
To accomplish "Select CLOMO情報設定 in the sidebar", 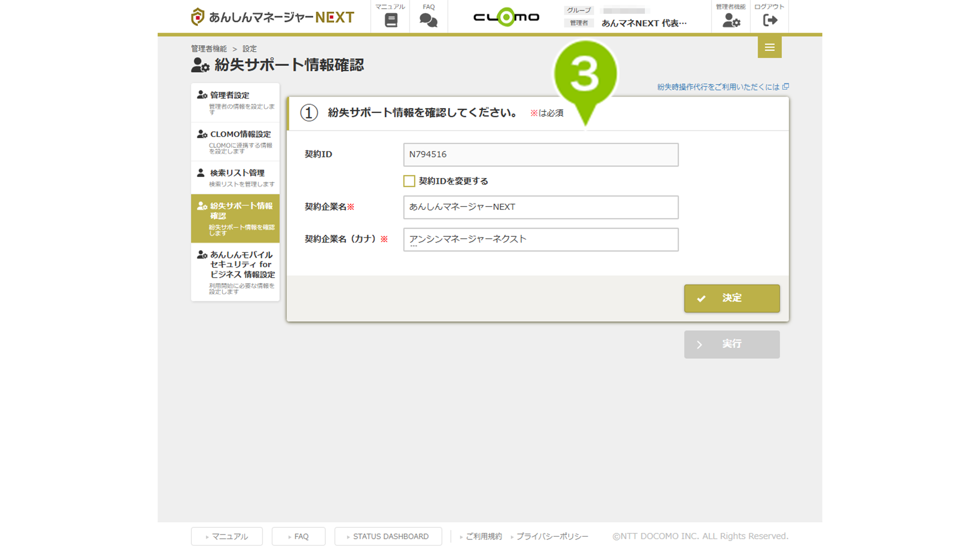I will click(x=235, y=141).
